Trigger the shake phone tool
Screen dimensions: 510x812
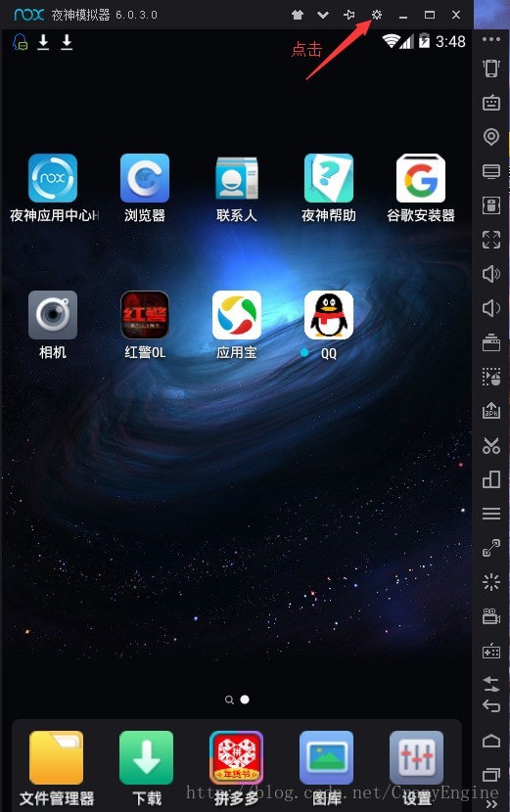[491, 68]
